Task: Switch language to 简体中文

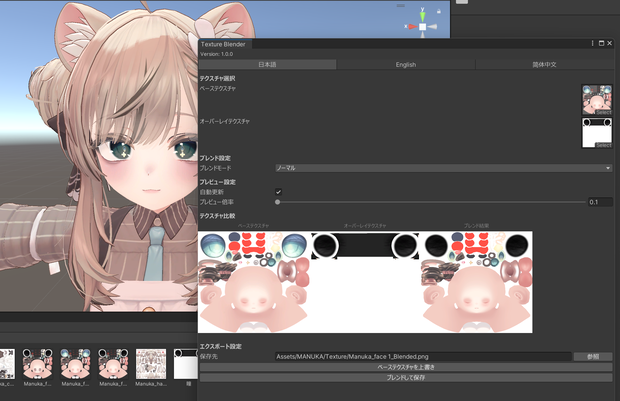Action: (544, 64)
